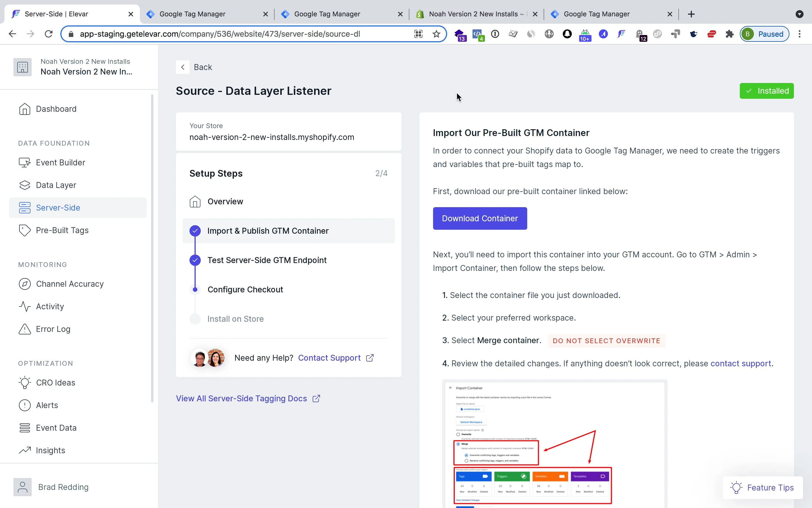This screenshot has width=812, height=508.
Task: Click the extension icon with 10+ badge
Action: click(585, 35)
